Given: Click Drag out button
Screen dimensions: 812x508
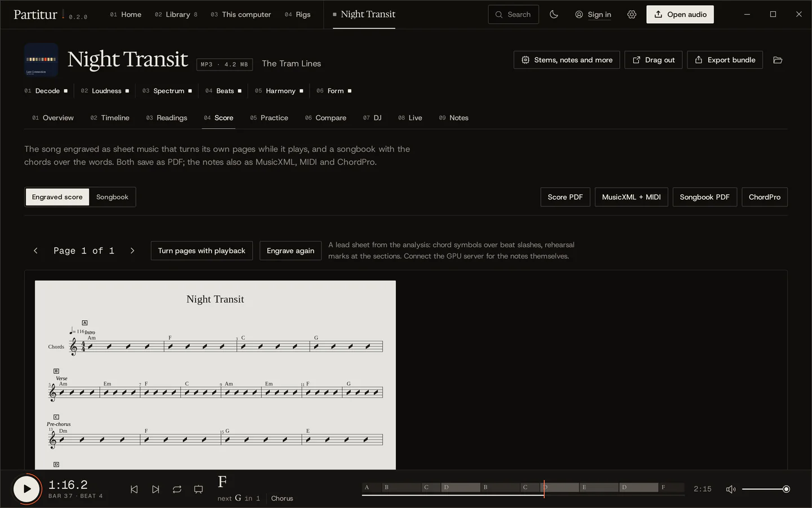Looking at the screenshot, I should (x=654, y=60).
